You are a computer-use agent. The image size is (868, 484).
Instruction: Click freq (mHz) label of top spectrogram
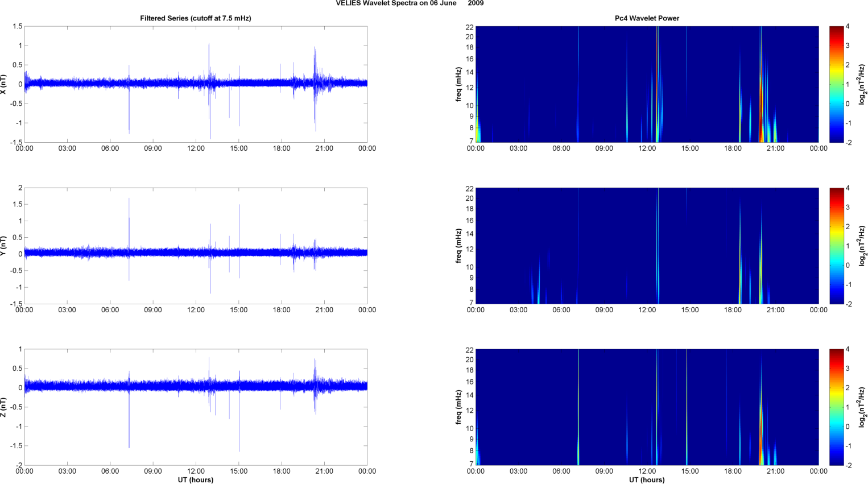(458, 84)
